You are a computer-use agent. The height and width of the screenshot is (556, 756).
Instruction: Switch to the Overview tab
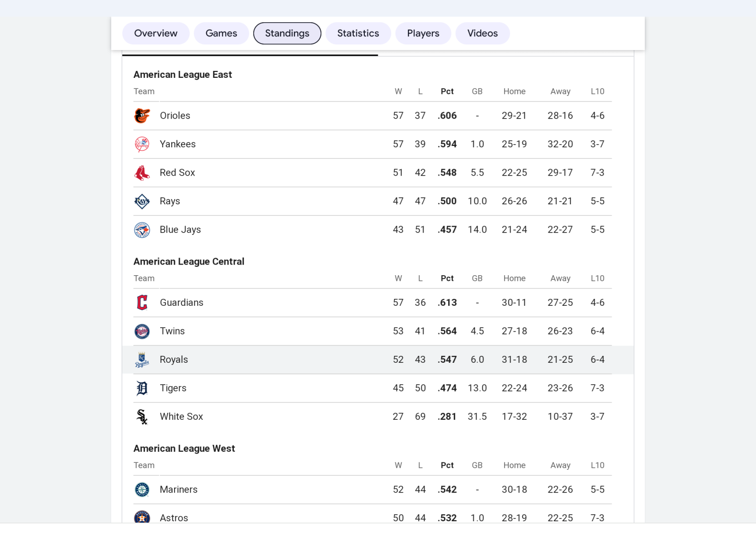point(156,33)
